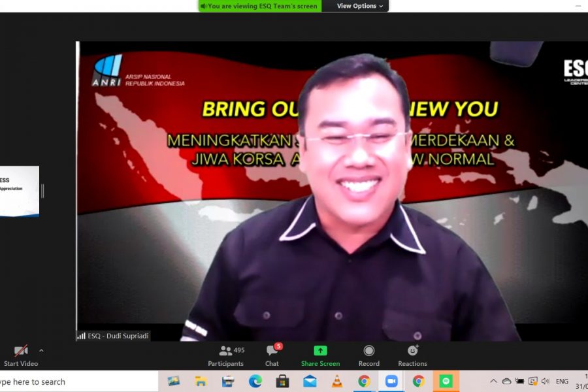Image resolution: width=588 pixels, height=392 pixels.
Task: Switch to the Zoom app taskbar icon
Action: [x=391, y=381]
